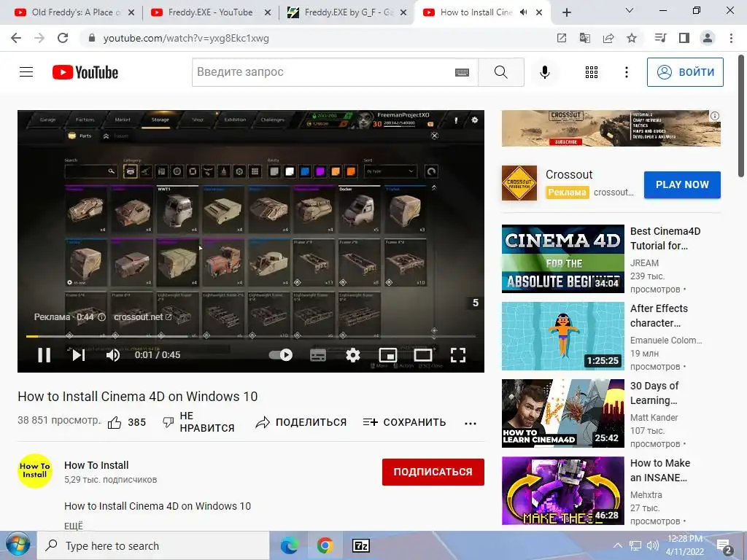Image resolution: width=747 pixels, height=560 pixels.
Task: Sign in with the ВОЙТИ button
Action: click(x=685, y=72)
